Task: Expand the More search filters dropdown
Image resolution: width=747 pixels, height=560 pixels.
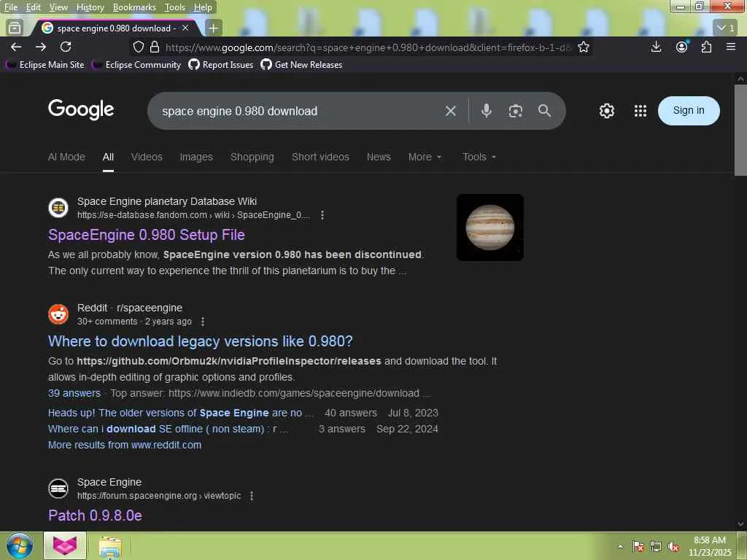Action: click(x=425, y=157)
